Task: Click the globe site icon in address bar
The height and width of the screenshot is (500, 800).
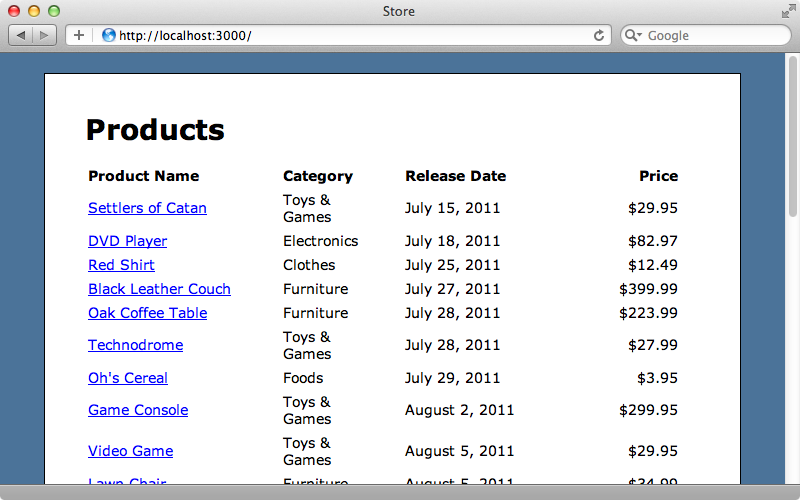Action: tap(108, 35)
